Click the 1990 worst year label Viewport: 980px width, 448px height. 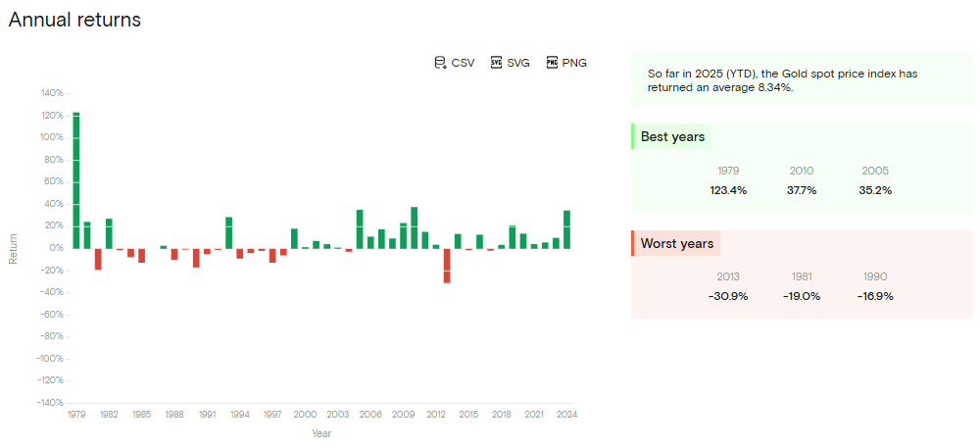pos(875,276)
